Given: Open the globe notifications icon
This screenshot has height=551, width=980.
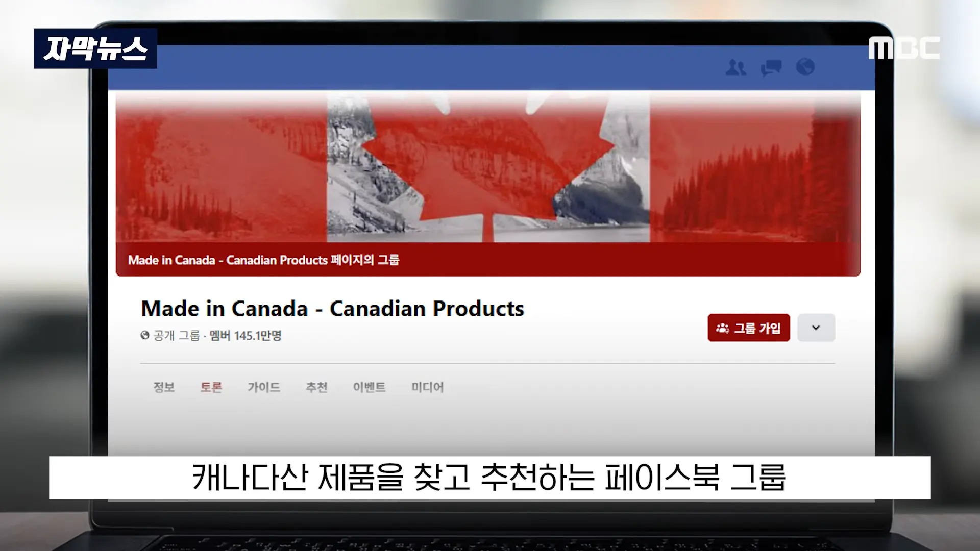Looking at the screenshot, I should click(805, 67).
